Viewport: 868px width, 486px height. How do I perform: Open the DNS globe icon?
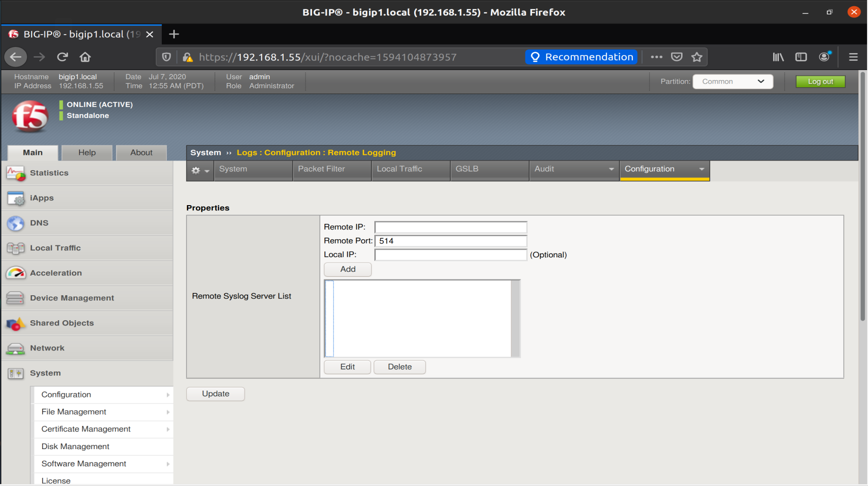tap(16, 223)
